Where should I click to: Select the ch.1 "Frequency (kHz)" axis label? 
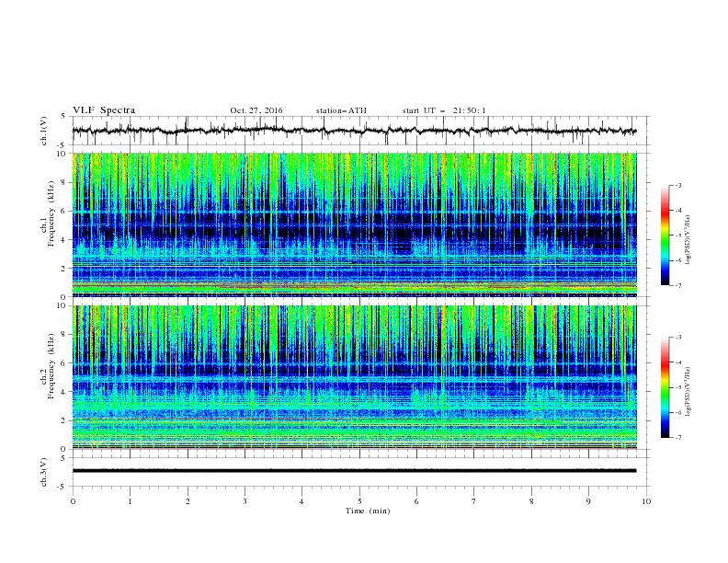(51, 212)
